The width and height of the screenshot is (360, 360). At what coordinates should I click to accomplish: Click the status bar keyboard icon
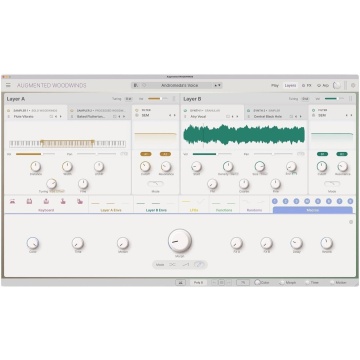180,282
